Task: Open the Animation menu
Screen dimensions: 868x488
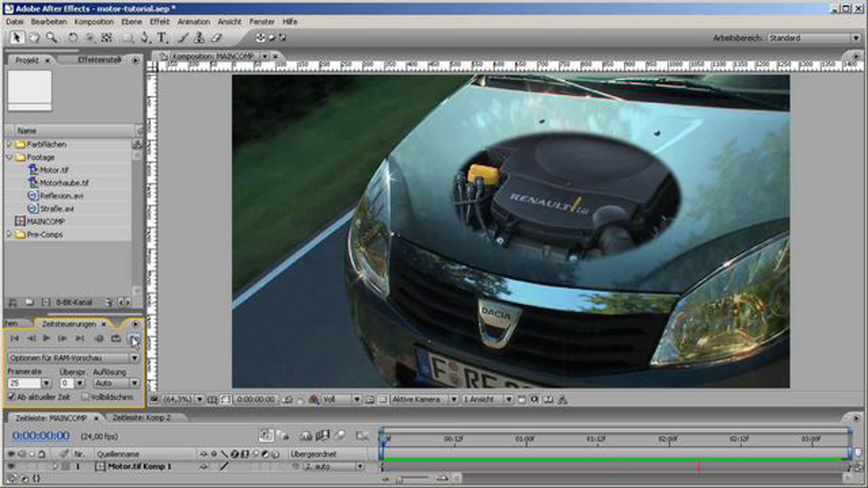Action: pyautogui.click(x=194, y=22)
